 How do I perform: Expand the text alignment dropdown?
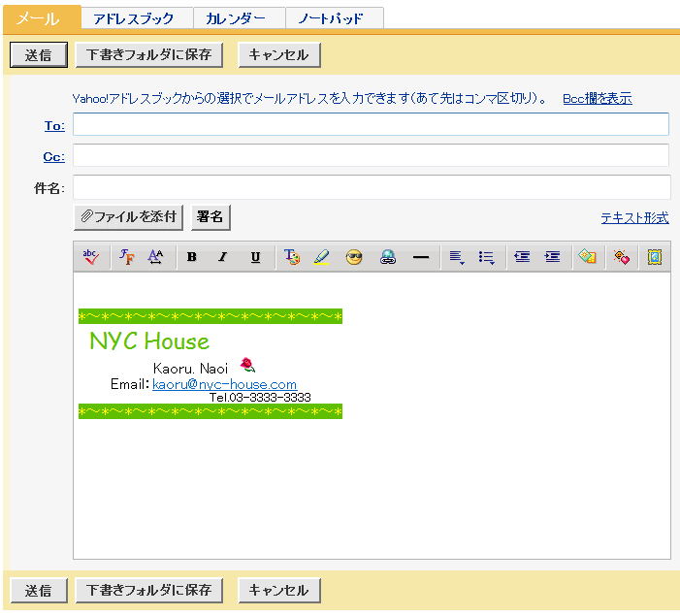(457, 257)
